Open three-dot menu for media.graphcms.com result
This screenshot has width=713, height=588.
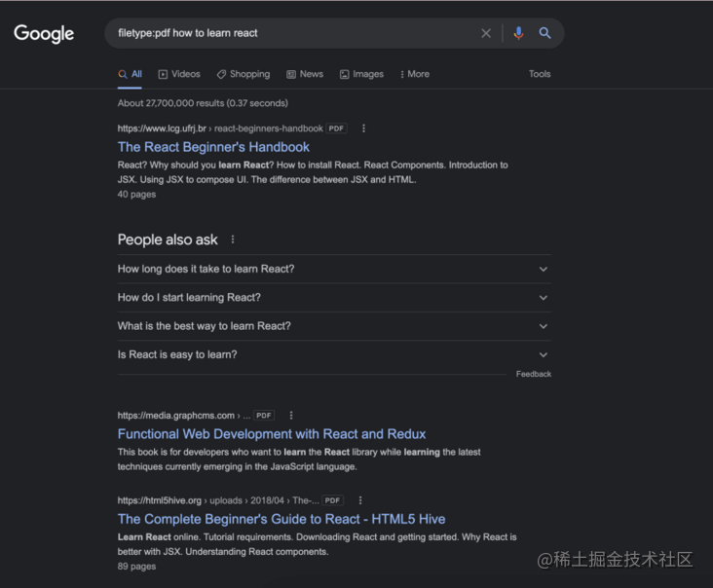pyautogui.click(x=291, y=416)
